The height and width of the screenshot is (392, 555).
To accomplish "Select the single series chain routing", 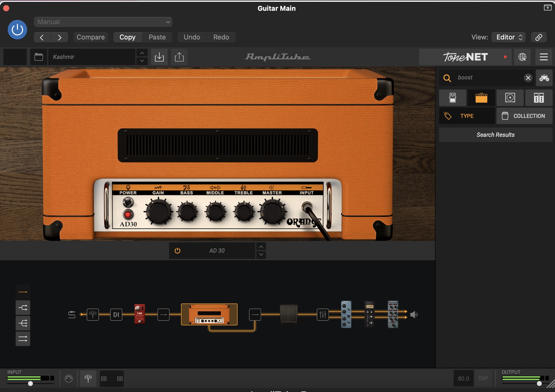I will point(23,292).
